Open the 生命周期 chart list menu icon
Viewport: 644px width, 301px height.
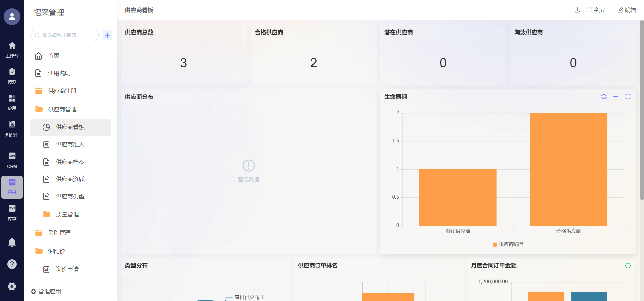coord(616,97)
